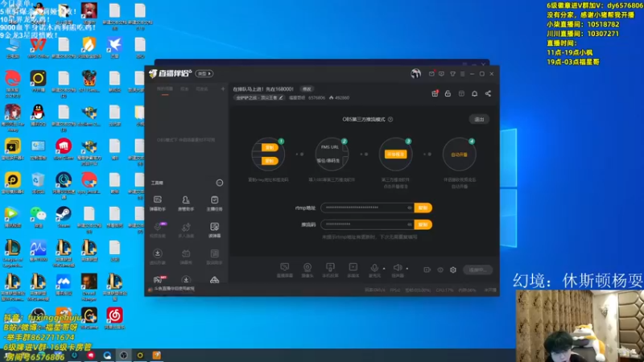Select the first scene tab in left panel
Viewport: 644px width, 362px height.
(165, 89)
